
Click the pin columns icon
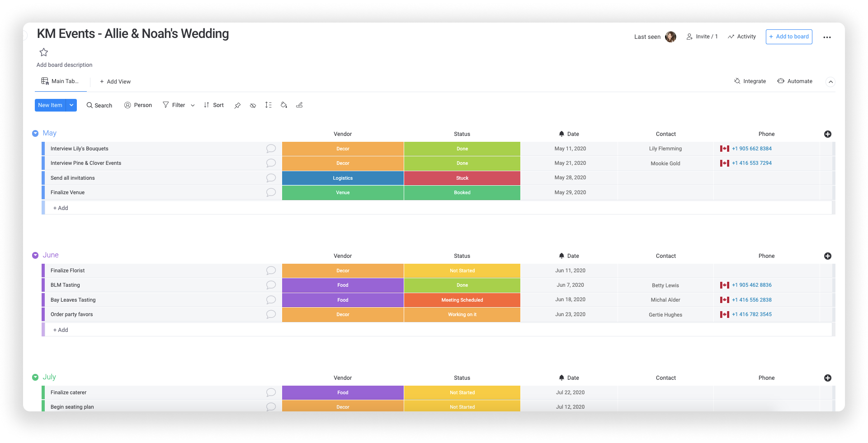[x=237, y=105]
